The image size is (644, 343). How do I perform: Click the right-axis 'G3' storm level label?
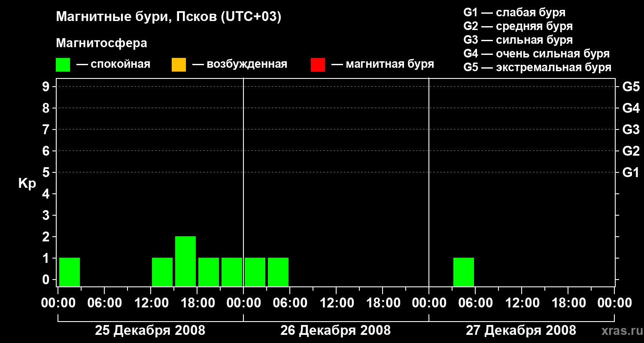point(631,129)
